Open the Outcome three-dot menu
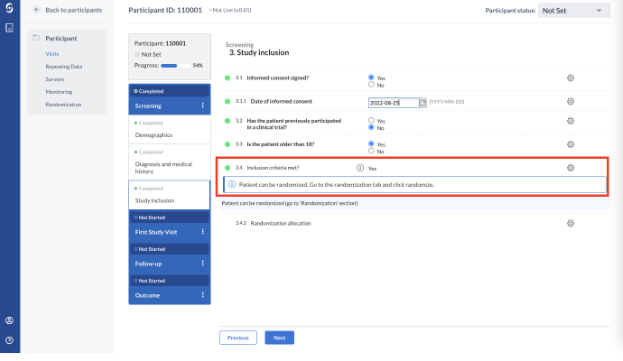Image resolution: width=623 pixels, height=361 pixels. click(x=203, y=295)
